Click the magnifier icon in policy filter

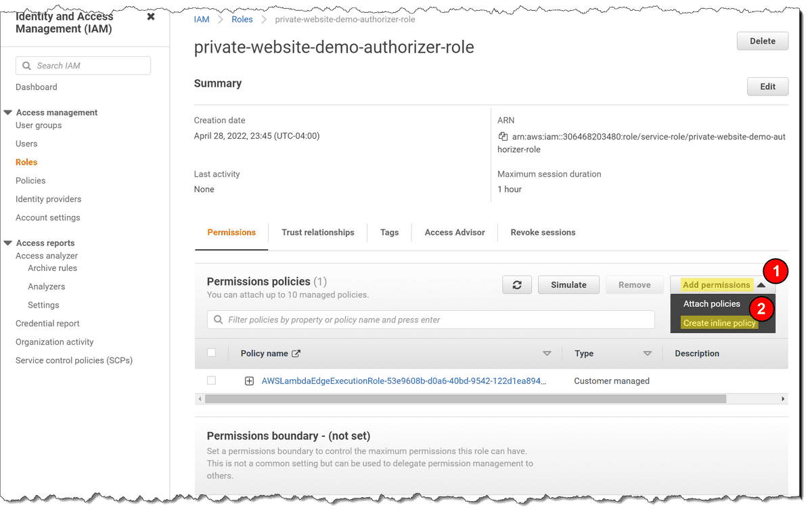(x=218, y=320)
